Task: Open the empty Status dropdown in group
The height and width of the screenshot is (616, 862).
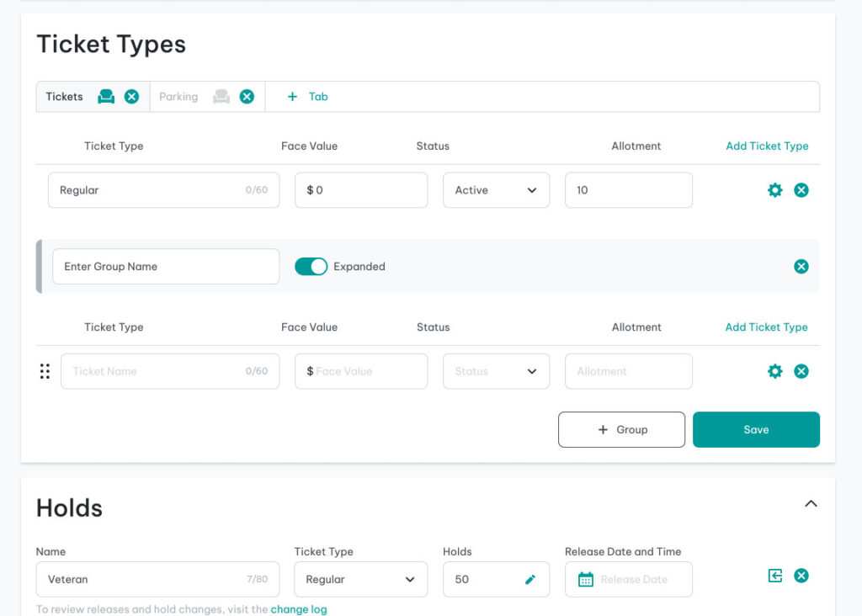Action: coord(496,371)
